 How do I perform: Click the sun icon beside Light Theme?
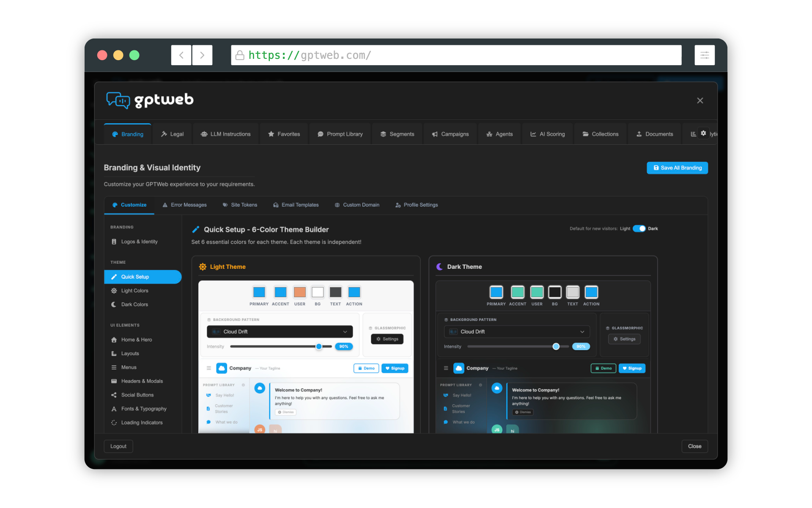(203, 267)
